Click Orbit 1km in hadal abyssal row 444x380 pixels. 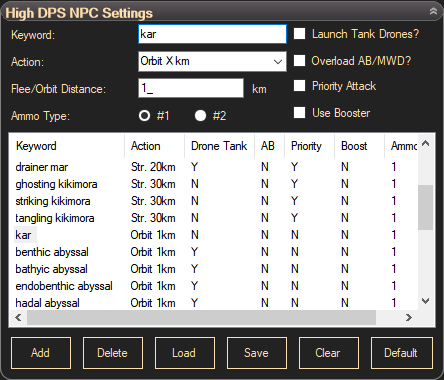coord(153,303)
